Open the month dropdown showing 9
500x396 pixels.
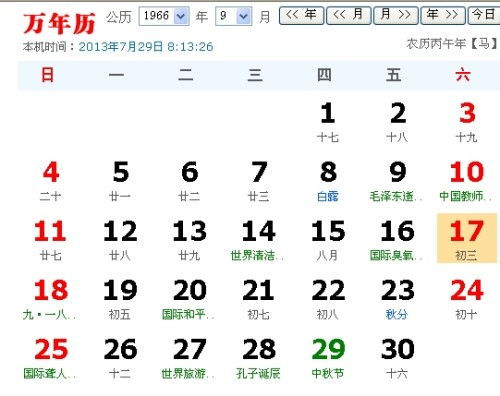tap(233, 16)
